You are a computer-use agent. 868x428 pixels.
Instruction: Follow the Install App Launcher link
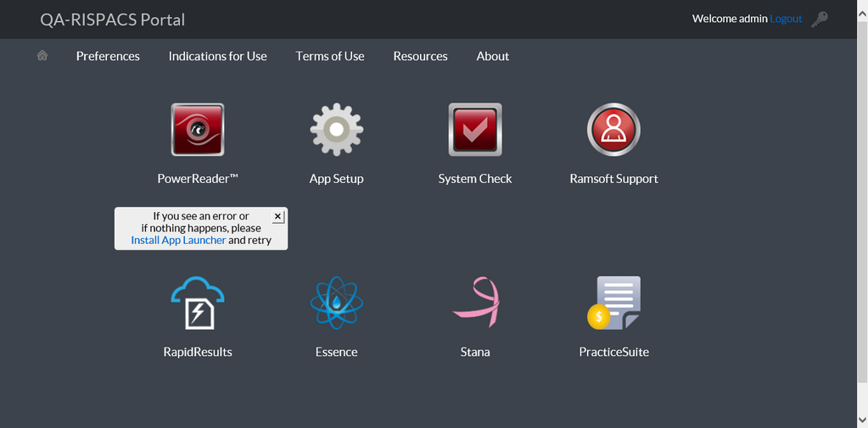(x=178, y=240)
